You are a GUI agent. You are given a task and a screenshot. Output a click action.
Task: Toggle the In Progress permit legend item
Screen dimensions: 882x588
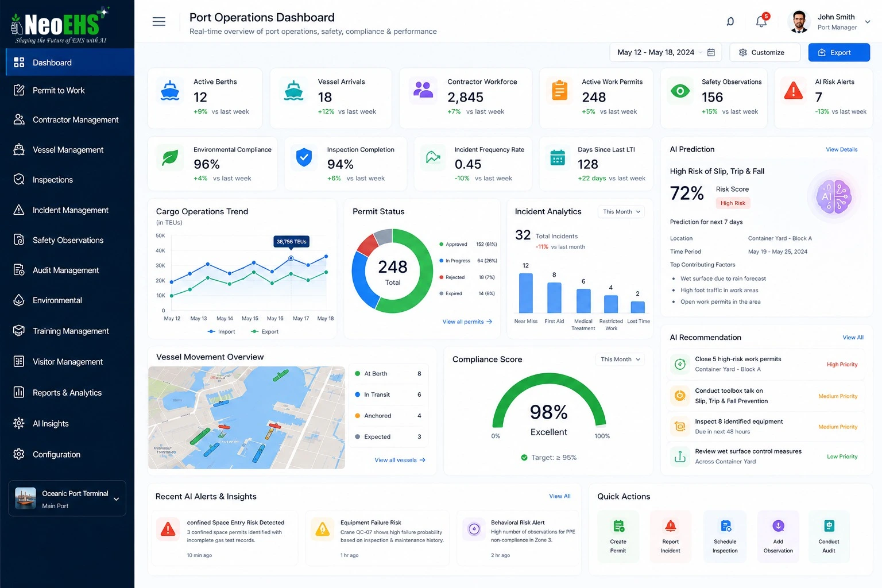[x=467, y=261]
